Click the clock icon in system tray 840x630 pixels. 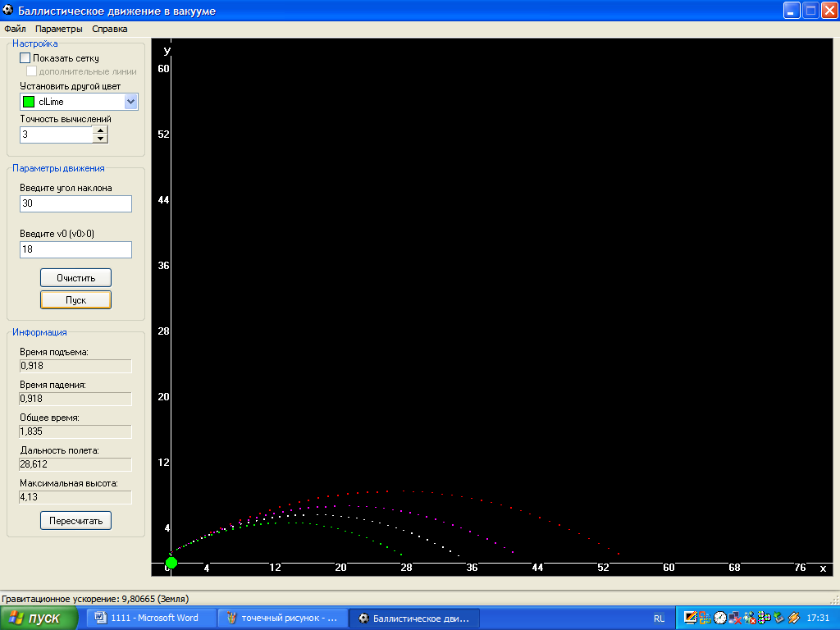coord(719,618)
